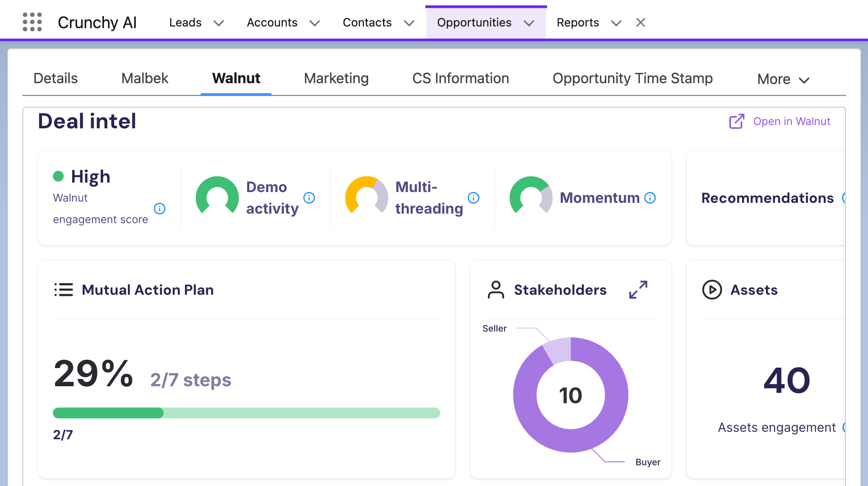This screenshot has width=868, height=486.
Task: Switch to the Marketing tab
Action: 336,78
